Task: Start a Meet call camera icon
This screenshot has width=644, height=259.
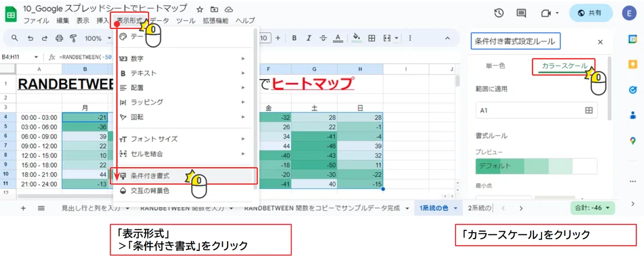Action: point(547,13)
